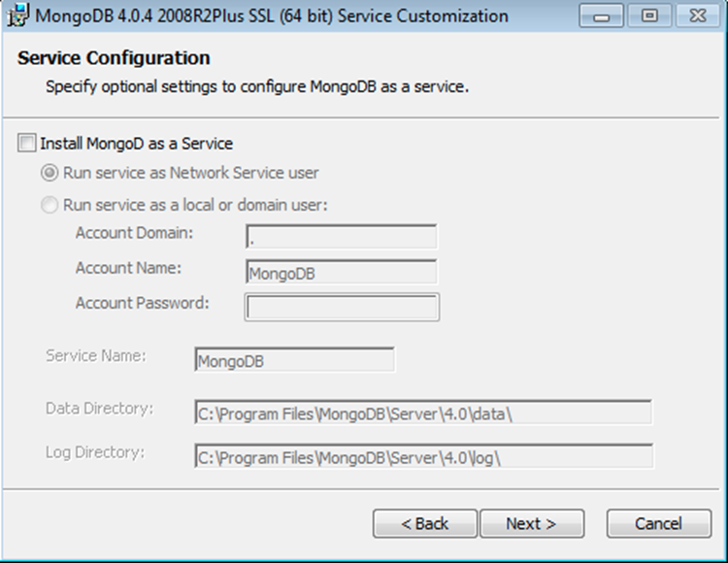Screen dimensions: 728x563
Task: Click 'Specify optional settings' description text
Action: [257, 86]
